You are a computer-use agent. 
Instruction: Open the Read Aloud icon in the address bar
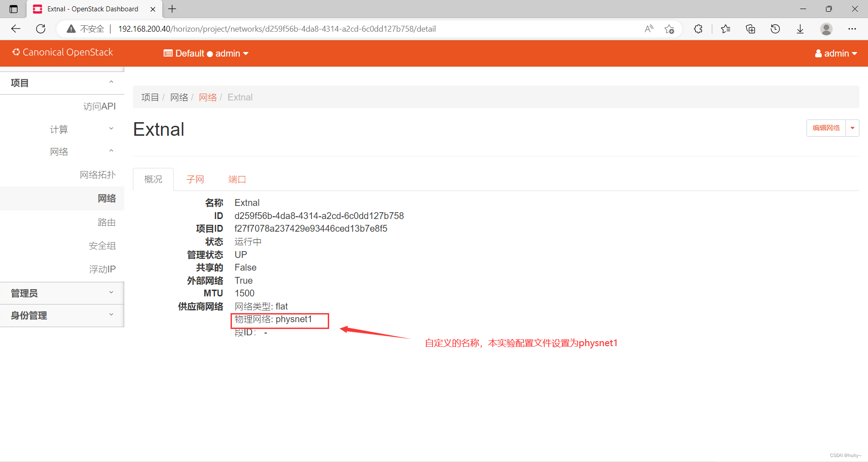click(x=649, y=29)
